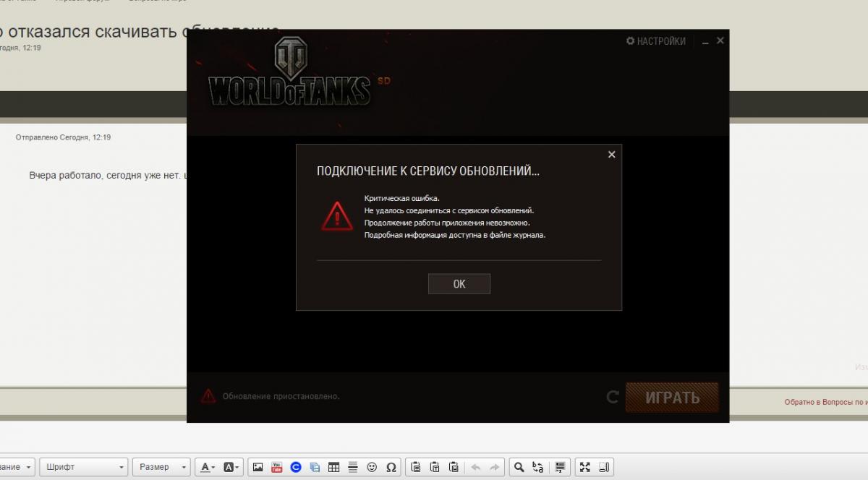Open the Replace tool icon
This screenshot has height=480, width=868.
coord(537,467)
